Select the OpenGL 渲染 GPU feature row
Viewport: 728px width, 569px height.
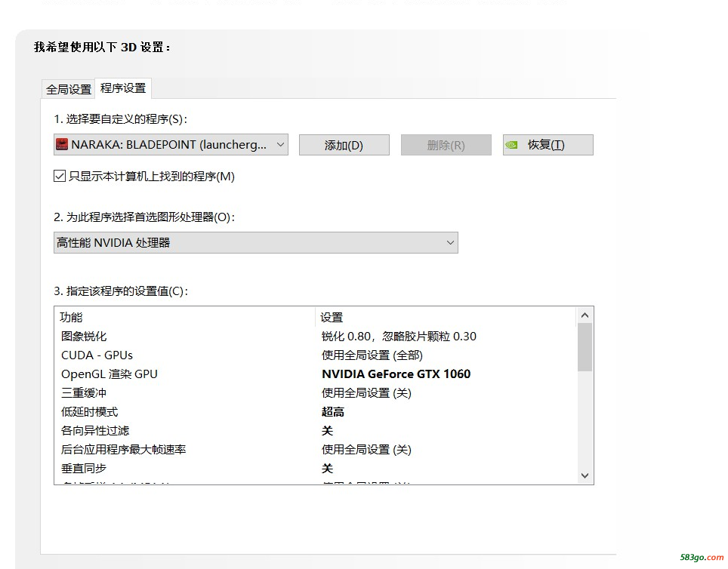[x=316, y=374]
